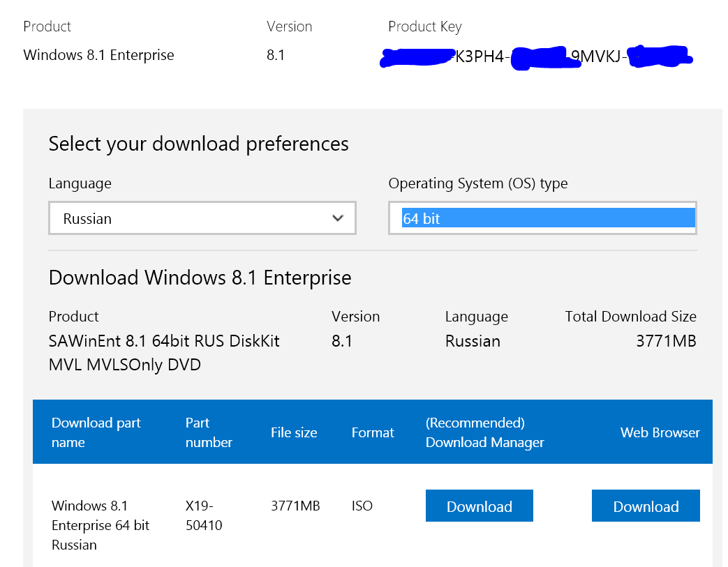Click the 'Part number' column header

point(209,432)
